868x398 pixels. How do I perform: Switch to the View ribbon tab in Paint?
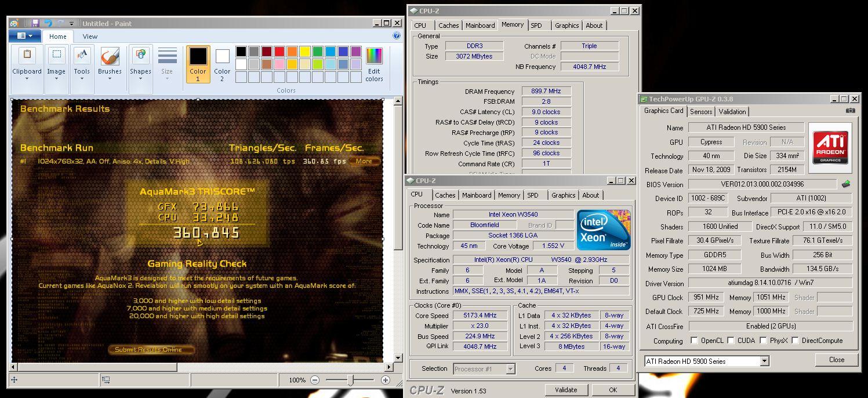[90, 36]
